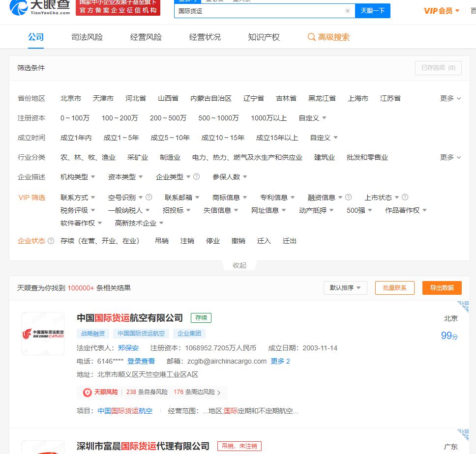Filter status 吊销
476x454 pixels.
[161, 241]
